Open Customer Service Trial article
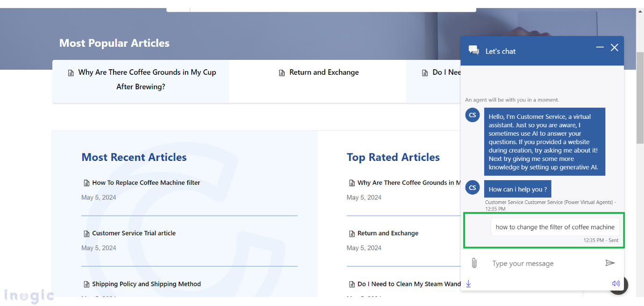 (134, 233)
